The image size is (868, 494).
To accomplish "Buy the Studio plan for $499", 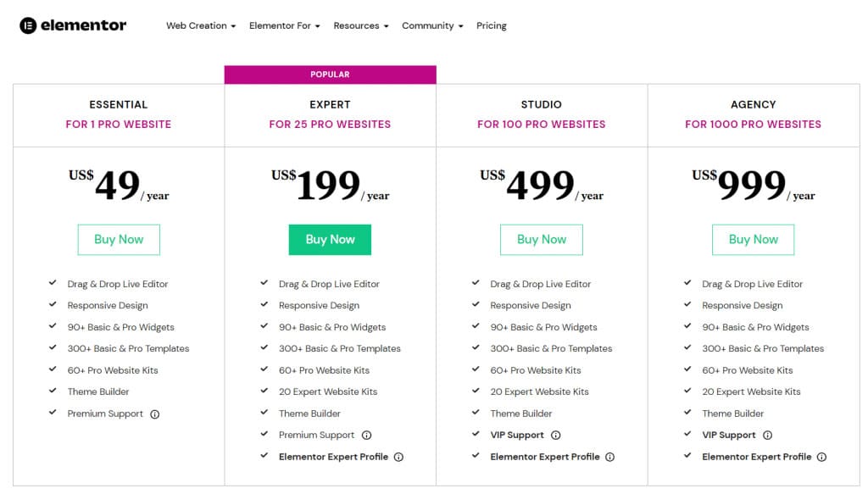I will pyautogui.click(x=542, y=240).
